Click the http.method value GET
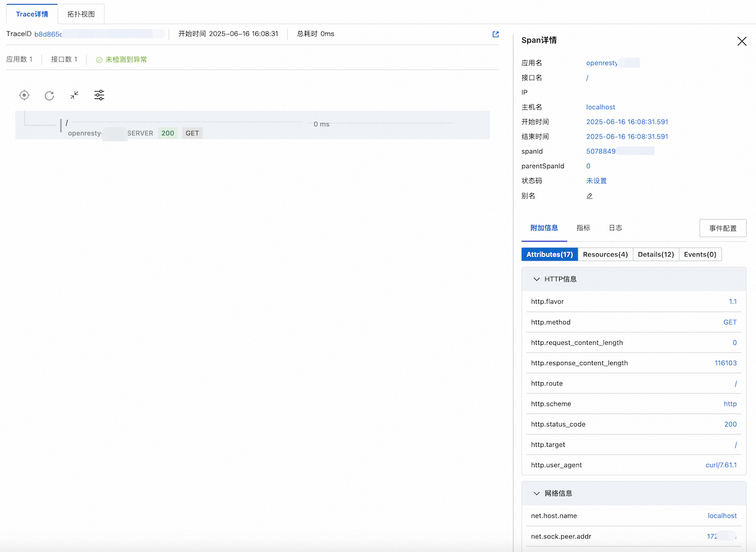This screenshot has width=756, height=552. (x=730, y=322)
